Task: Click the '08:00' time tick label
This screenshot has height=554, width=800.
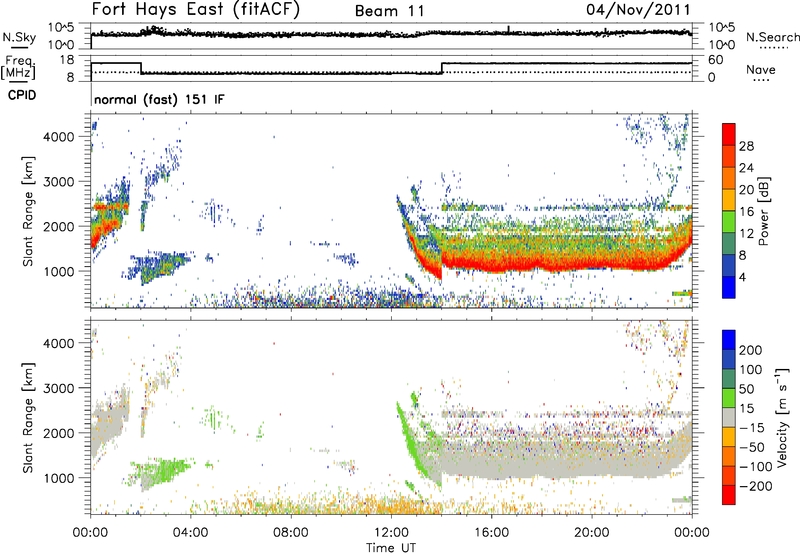Action: (x=290, y=533)
